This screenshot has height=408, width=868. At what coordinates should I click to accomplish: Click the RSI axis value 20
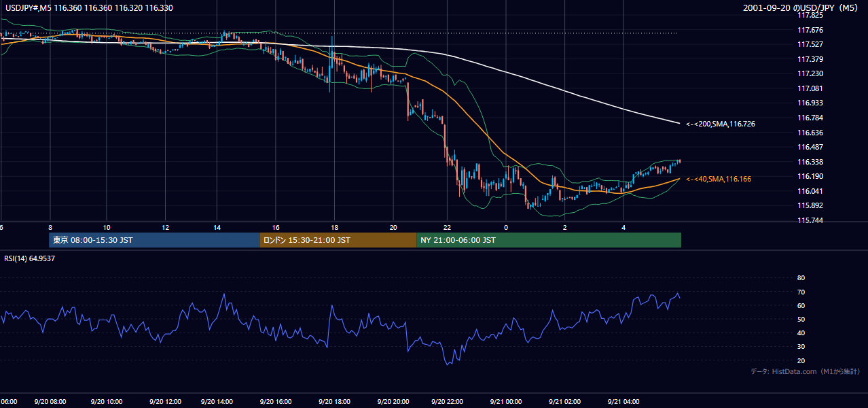pos(801,360)
